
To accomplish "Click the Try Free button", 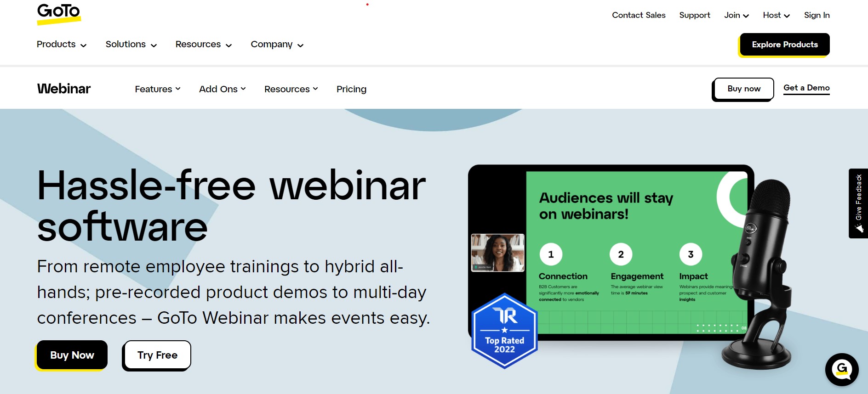I will [x=157, y=355].
